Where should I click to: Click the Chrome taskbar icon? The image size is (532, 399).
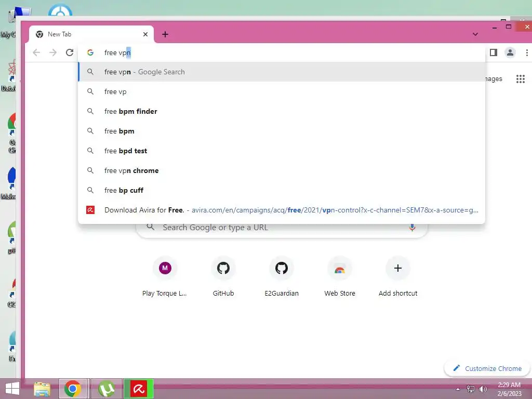(x=73, y=389)
